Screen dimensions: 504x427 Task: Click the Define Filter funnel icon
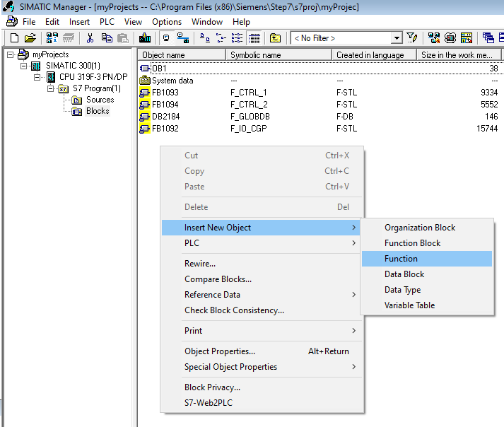click(411, 38)
